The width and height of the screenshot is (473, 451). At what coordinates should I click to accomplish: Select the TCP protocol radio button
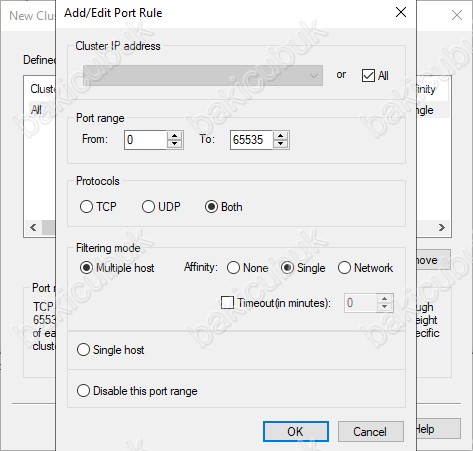[86, 207]
